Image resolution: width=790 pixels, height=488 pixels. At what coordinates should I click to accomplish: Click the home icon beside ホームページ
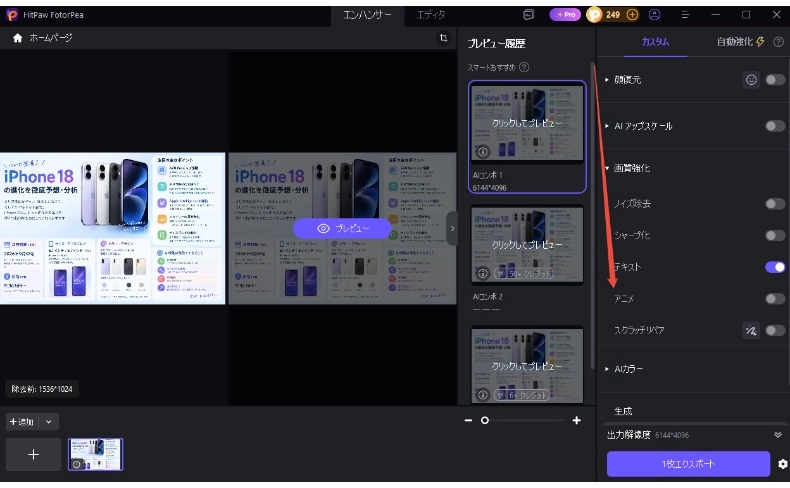pos(18,38)
